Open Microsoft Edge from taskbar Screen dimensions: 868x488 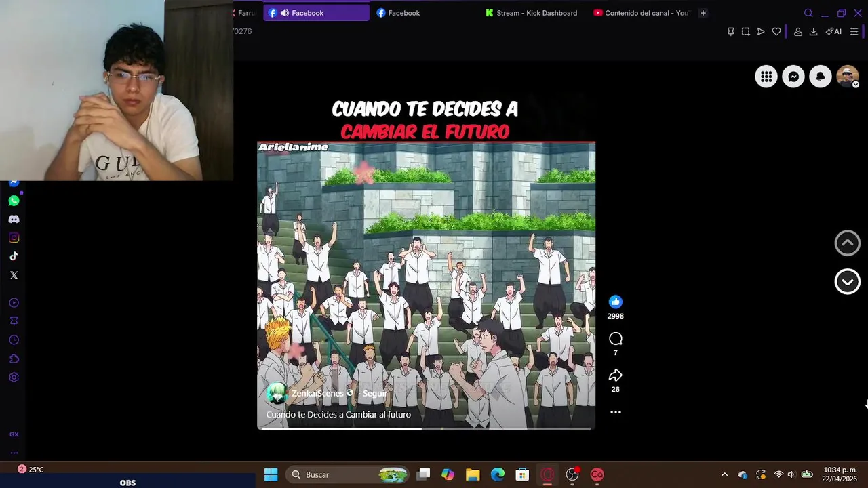point(498,474)
